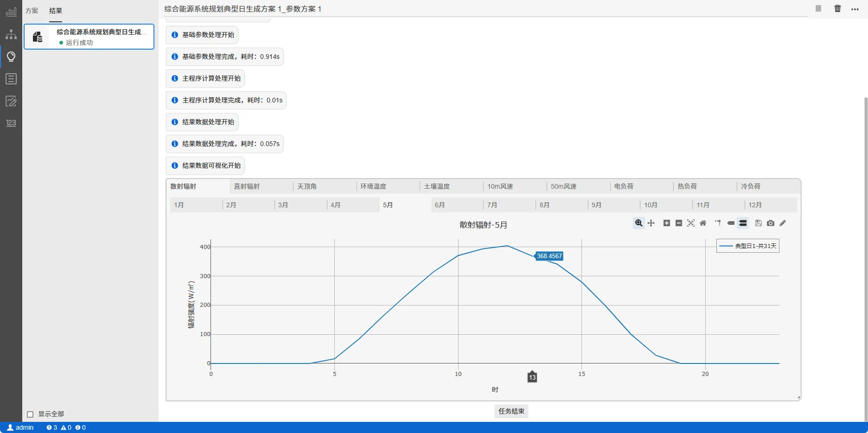Edit chart with the pencil icon
Image resolution: width=868 pixels, height=433 pixels.
[783, 223]
